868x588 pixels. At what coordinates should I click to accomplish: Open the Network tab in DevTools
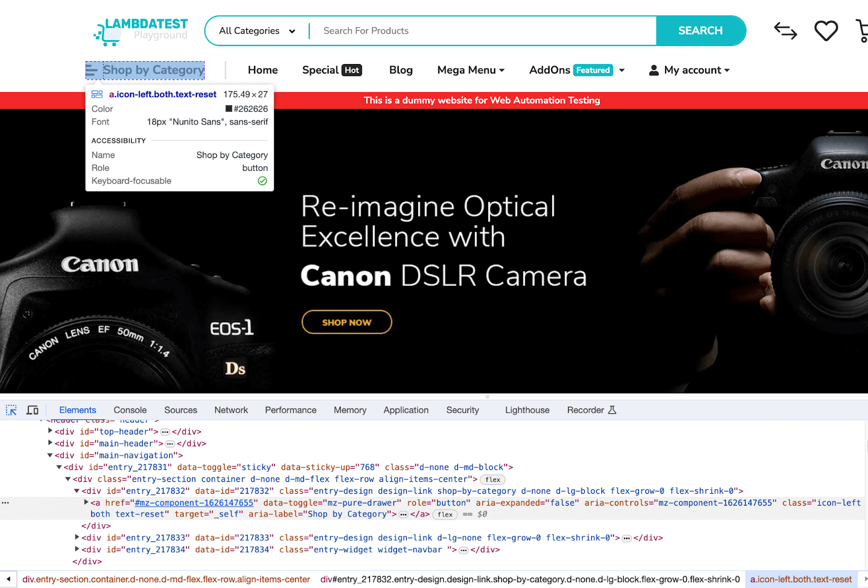[231, 410]
